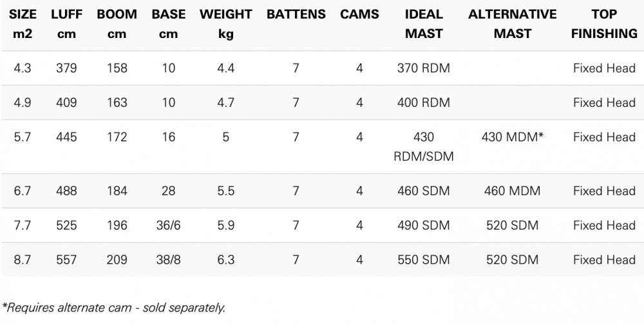644x325 pixels.
Task: Click the WEIGHT kg column header
Action: point(226,24)
